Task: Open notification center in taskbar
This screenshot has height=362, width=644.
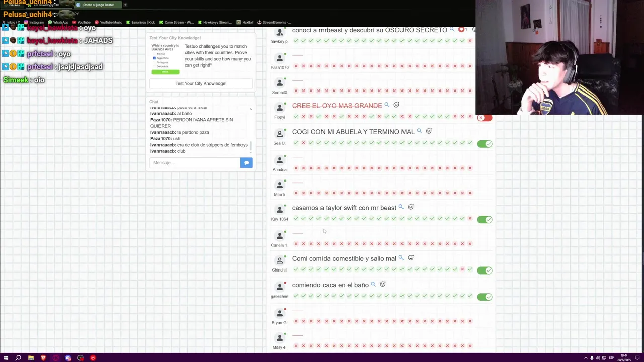Action: coord(637,358)
